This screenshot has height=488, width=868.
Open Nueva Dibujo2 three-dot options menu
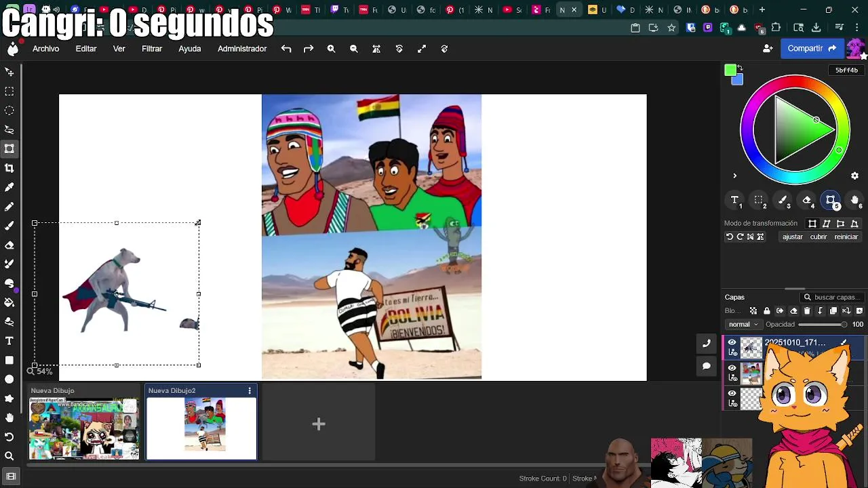point(250,390)
